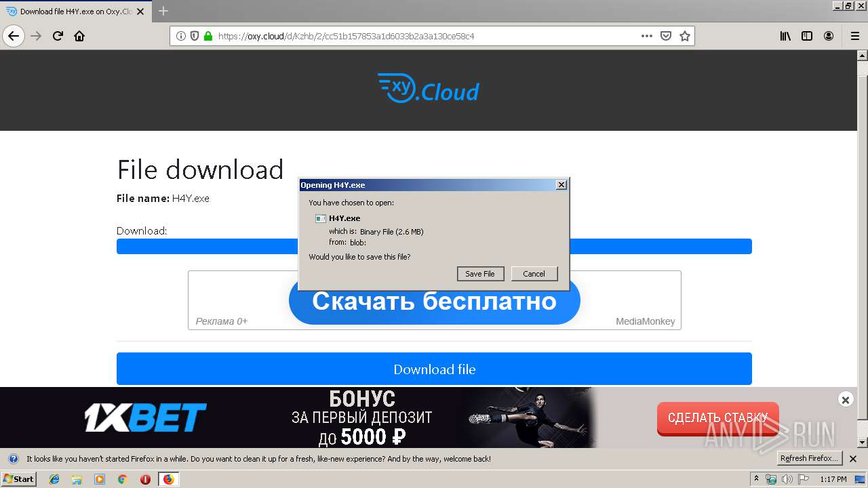Open Windows Media Player taskbar icon
The width and height of the screenshot is (868, 488).
pyautogui.click(x=100, y=479)
